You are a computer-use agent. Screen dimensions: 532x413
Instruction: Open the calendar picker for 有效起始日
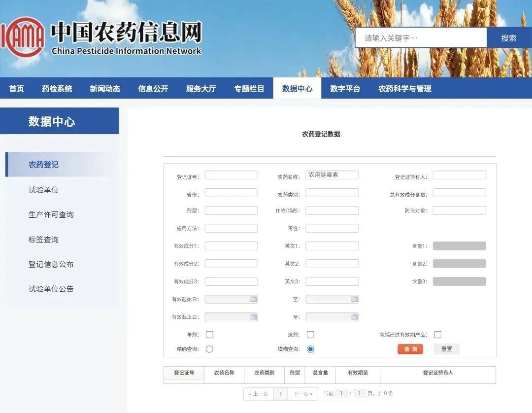[x=253, y=299]
